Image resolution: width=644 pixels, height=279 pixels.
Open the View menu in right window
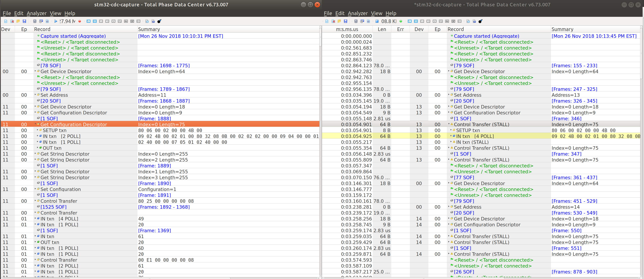pyautogui.click(x=377, y=13)
